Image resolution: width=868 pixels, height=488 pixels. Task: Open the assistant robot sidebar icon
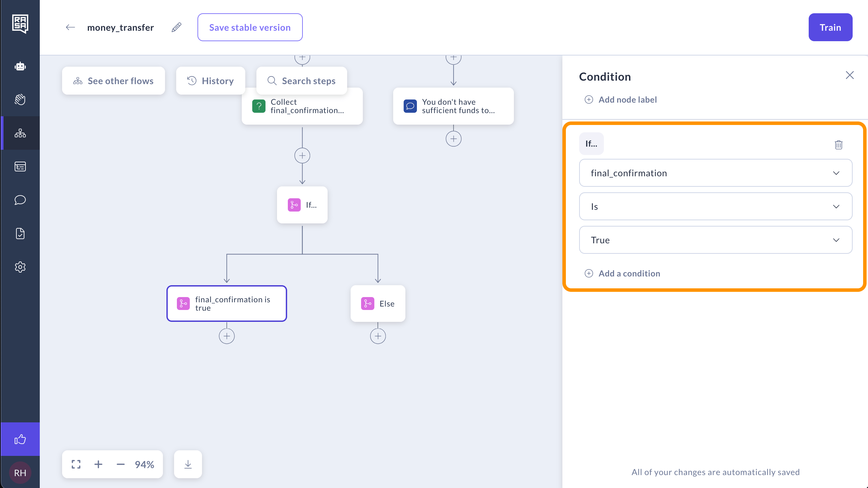pyautogui.click(x=20, y=66)
